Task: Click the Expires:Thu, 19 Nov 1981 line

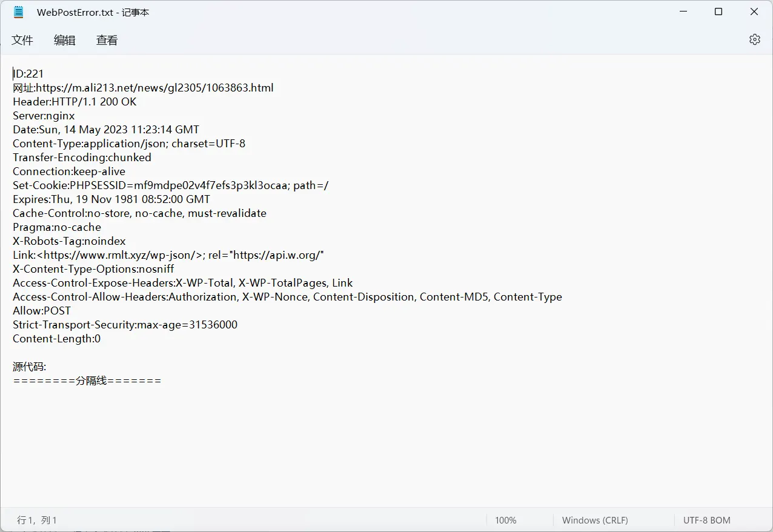Action: 111,199
